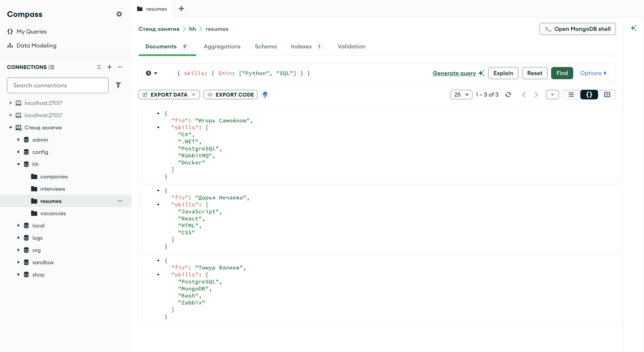Click Open MongoDB shell button

pos(577,29)
